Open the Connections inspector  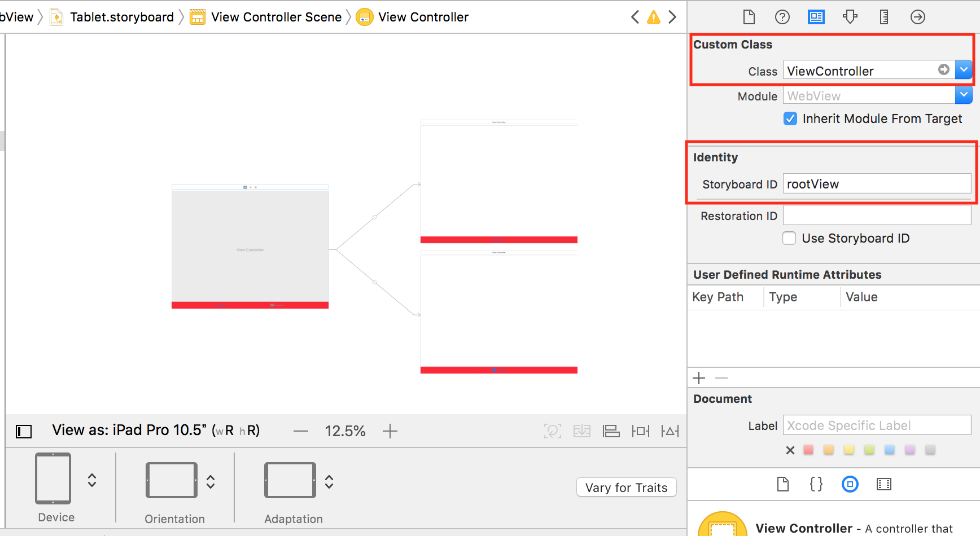(x=918, y=17)
